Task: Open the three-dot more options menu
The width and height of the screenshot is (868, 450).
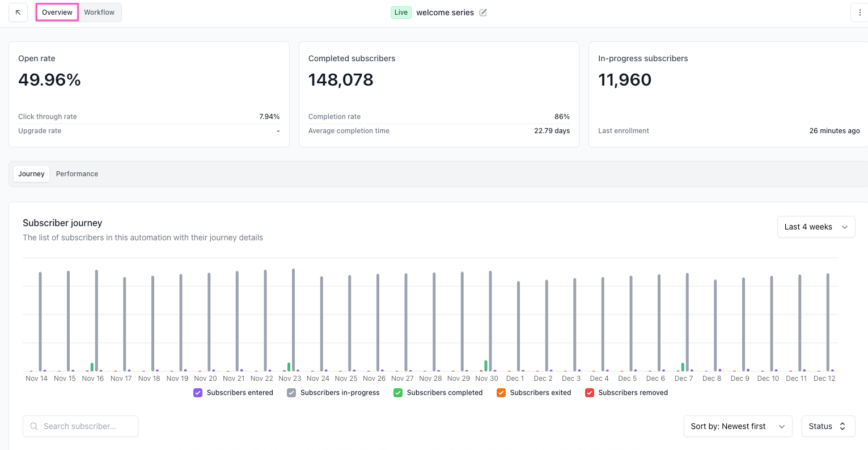Action: coord(859,12)
